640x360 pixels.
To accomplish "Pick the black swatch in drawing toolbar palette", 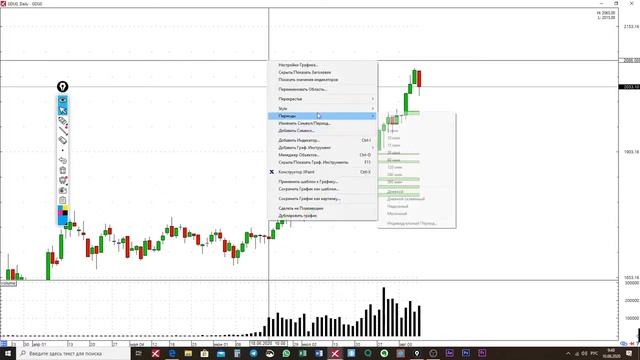I will click(x=65, y=213).
